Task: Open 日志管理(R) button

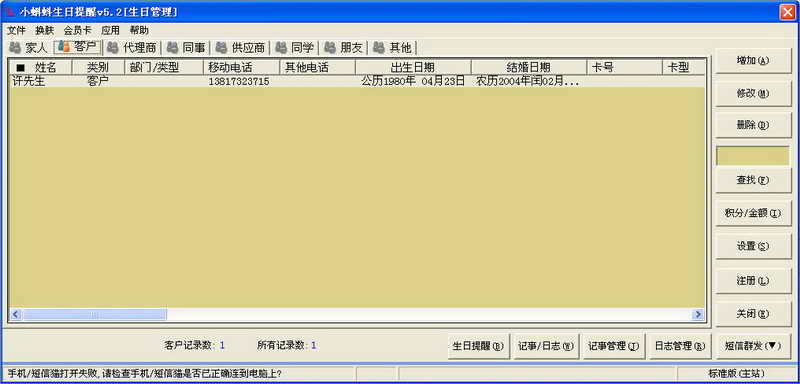Action: [680, 346]
